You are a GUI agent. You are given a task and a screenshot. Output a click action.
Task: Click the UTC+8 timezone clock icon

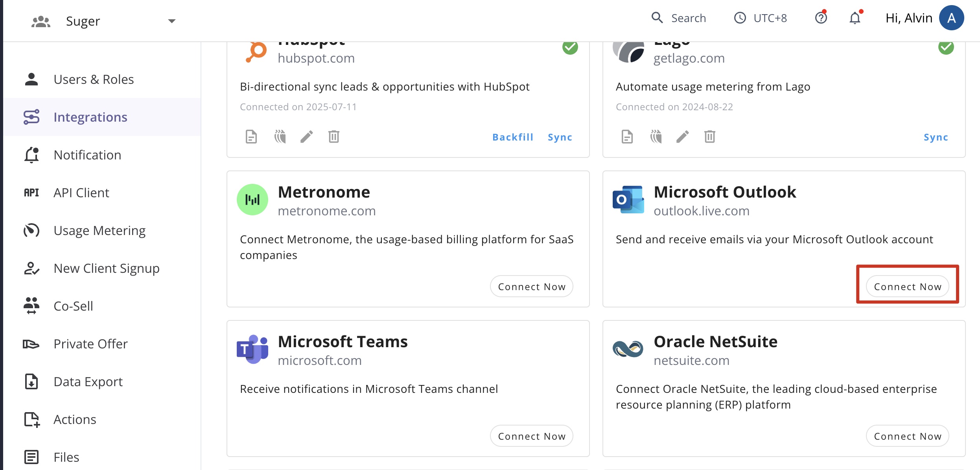[741, 18]
